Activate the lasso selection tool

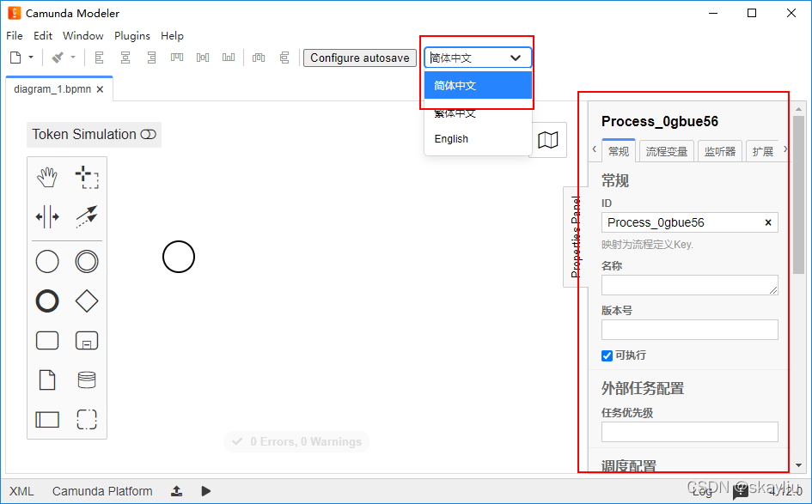(x=87, y=177)
